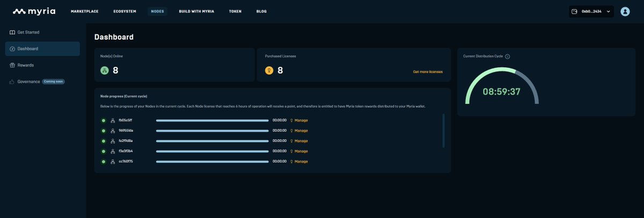Click the 08:59:37 cycle countdown
Viewport: 644px width, 218px height.
pos(502,92)
